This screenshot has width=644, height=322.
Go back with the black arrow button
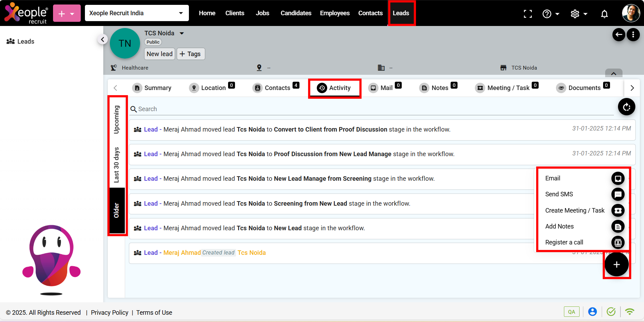(x=619, y=34)
